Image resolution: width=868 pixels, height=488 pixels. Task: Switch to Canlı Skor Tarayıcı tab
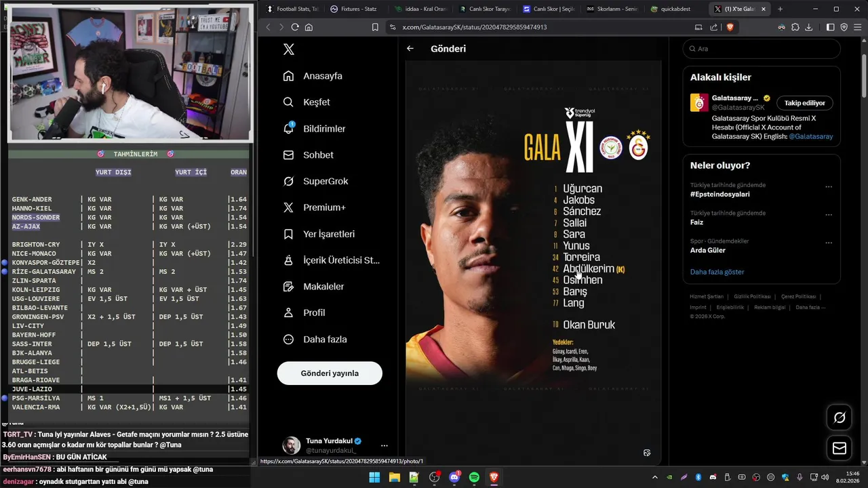click(485, 9)
